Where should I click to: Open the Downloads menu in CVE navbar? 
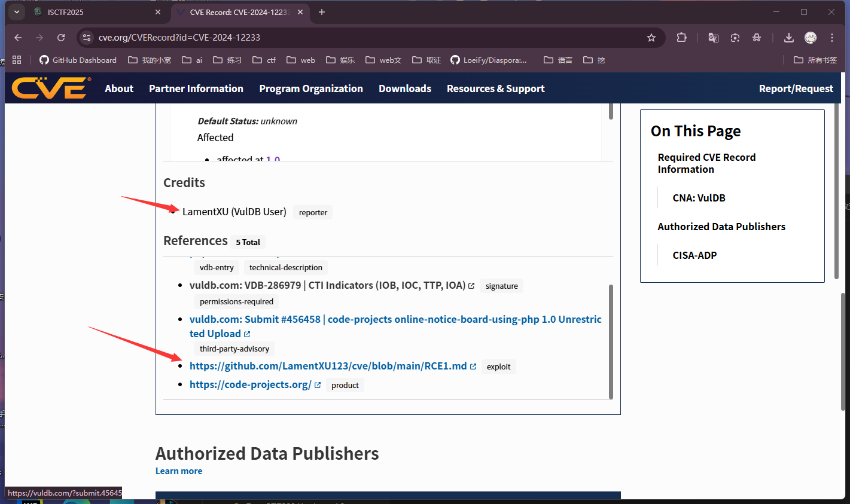tap(404, 88)
